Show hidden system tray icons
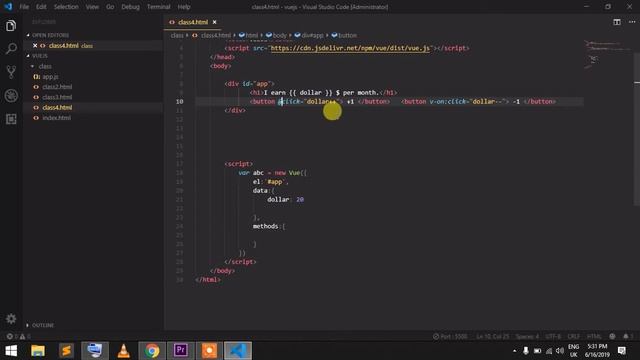This screenshot has width=640, height=360. point(514,351)
